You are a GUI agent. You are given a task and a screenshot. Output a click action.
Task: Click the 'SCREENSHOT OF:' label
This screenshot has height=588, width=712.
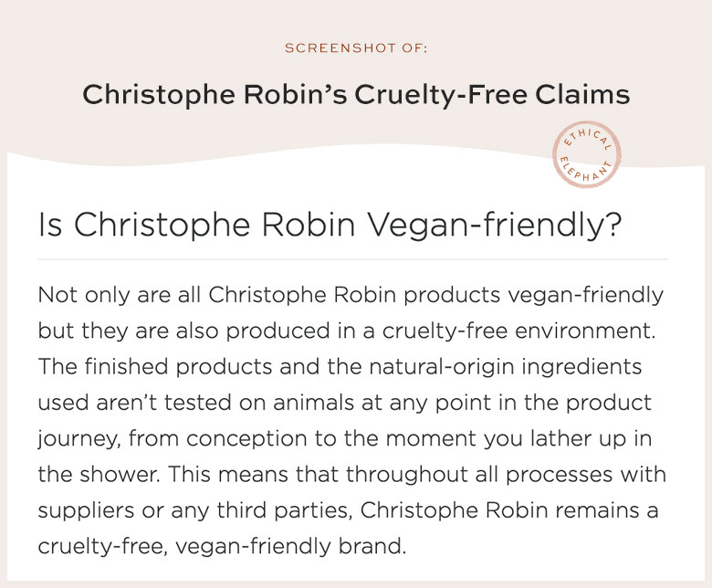(356, 48)
